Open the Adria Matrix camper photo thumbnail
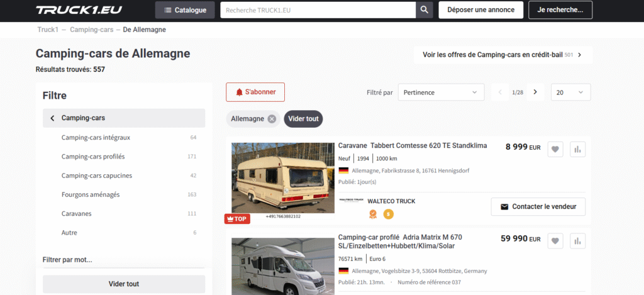 tap(283, 266)
